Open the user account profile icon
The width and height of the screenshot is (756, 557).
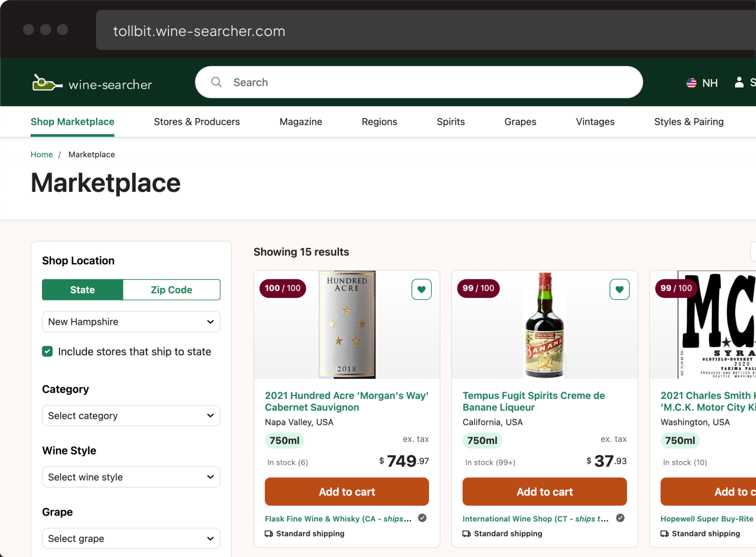coord(738,82)
